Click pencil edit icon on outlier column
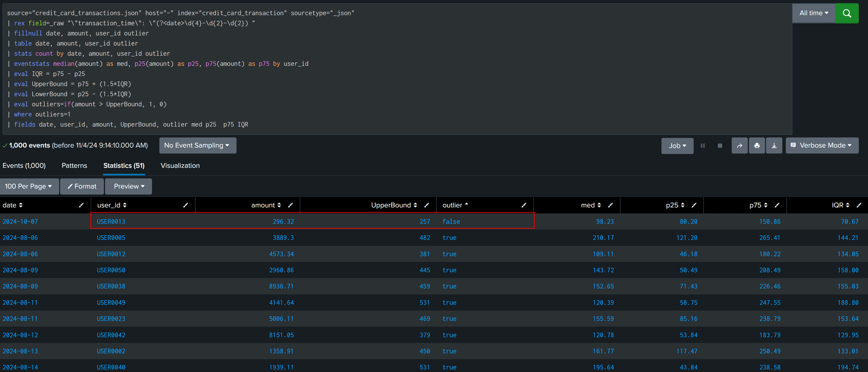The width and height of the screenshot is (868, 372). (x=524, y=205)
